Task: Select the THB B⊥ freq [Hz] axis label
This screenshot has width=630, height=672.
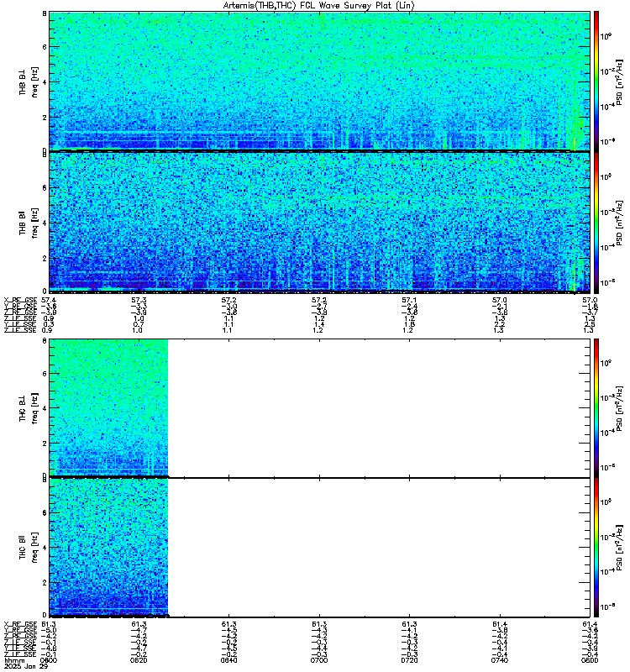Action: coord(29,81)
